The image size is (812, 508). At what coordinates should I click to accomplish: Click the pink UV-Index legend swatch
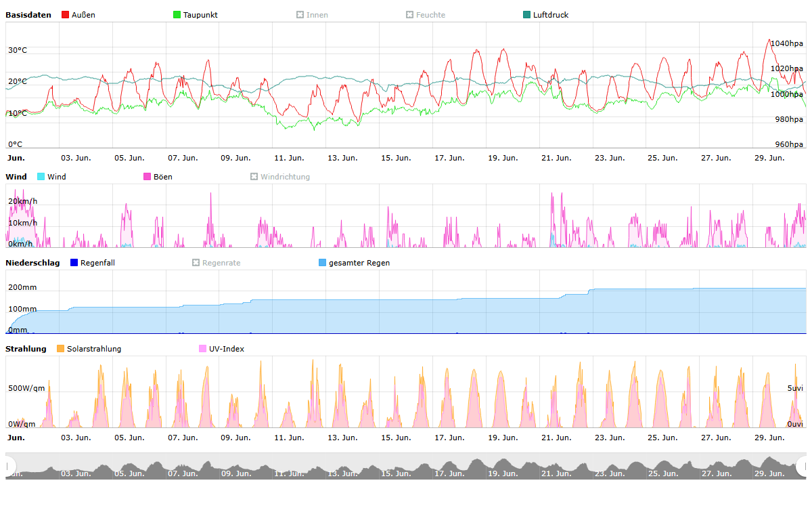203,349
